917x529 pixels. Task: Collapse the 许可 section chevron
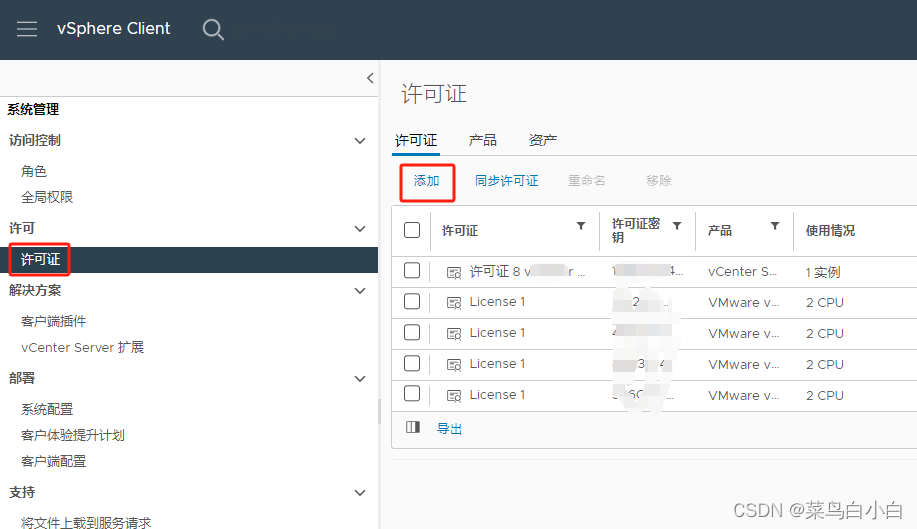click(x=360, y=229)
